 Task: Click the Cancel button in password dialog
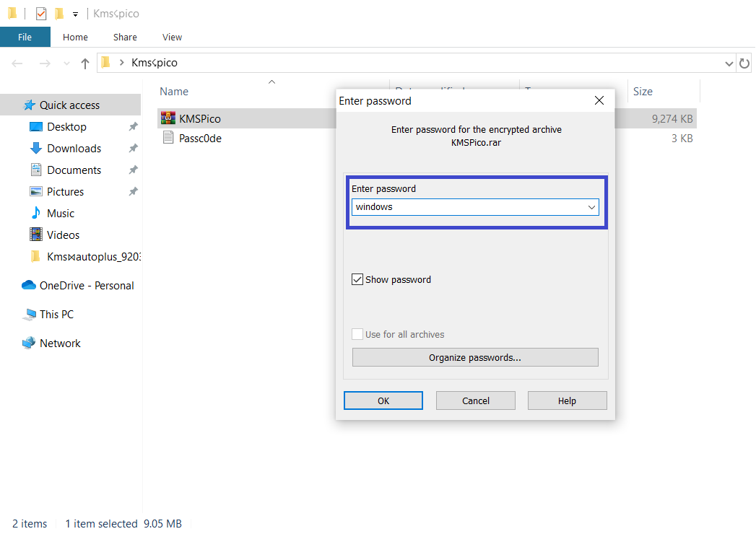(476, 400)
